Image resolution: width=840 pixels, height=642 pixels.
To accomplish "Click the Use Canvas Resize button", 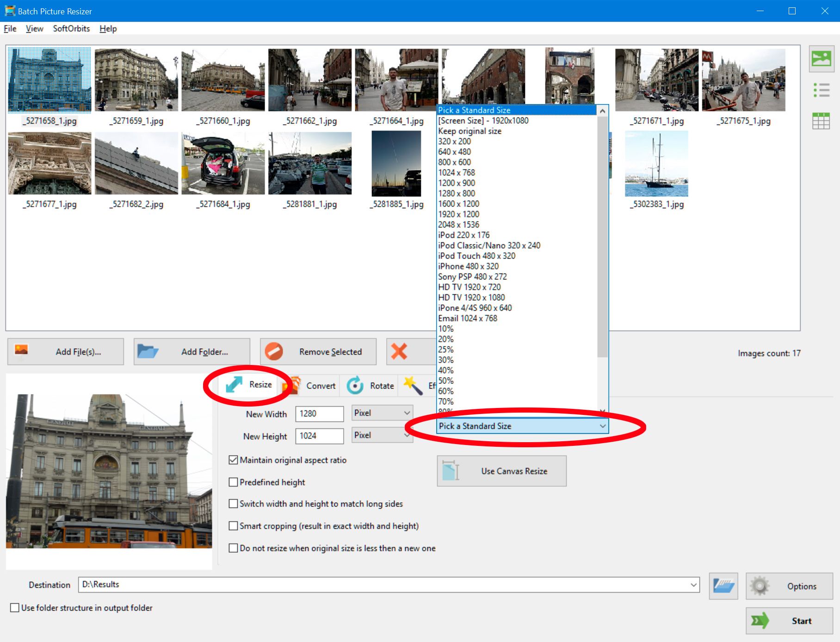I will (501, 471).
